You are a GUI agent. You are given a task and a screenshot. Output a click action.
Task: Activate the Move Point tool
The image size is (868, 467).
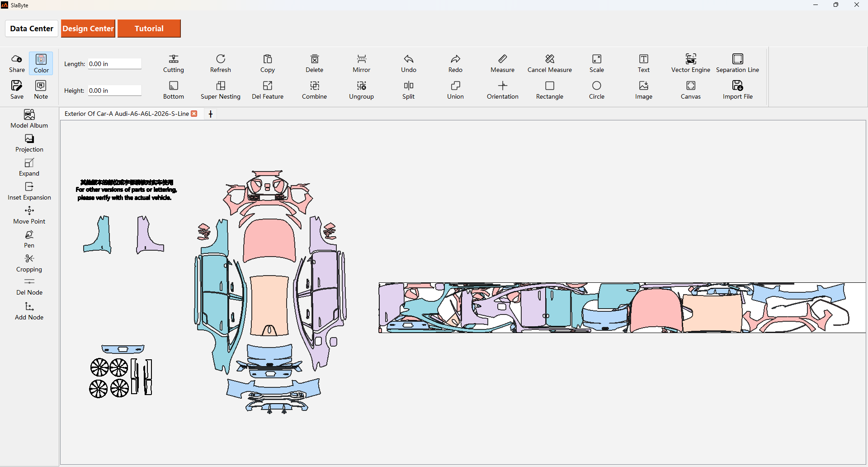29,215
